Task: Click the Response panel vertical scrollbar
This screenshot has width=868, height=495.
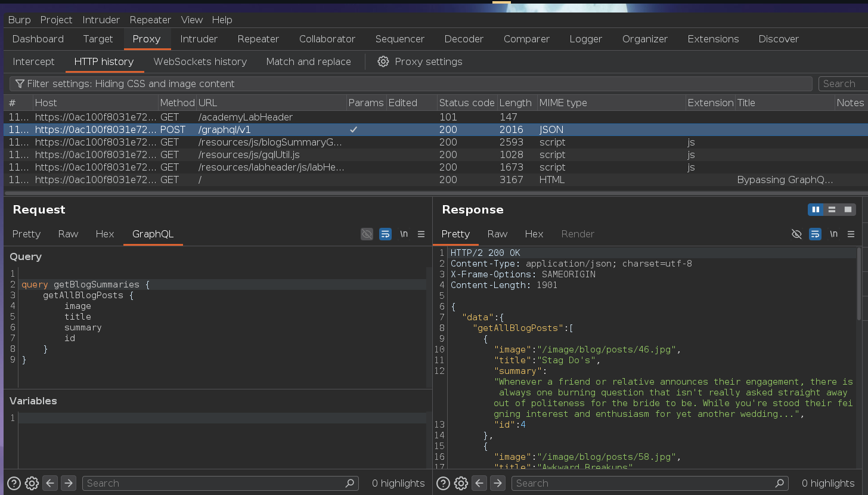Action: pyautogui.click(x=859, y=284)
